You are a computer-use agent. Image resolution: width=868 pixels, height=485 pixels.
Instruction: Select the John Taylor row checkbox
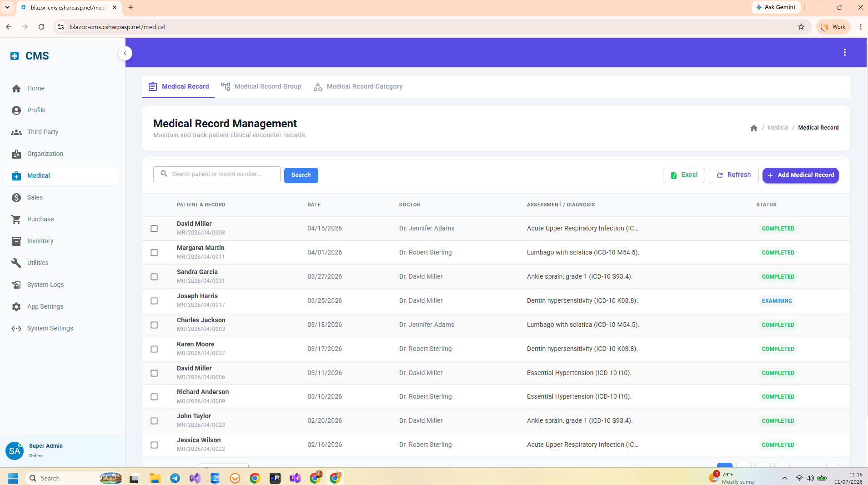(x=154, y=421)
